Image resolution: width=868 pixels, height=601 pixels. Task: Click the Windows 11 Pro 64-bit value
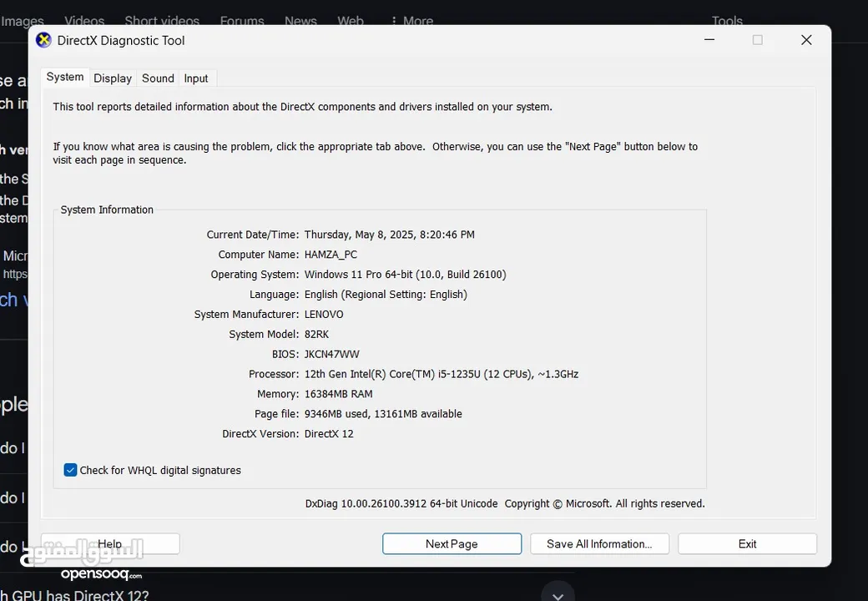(406, 275)
